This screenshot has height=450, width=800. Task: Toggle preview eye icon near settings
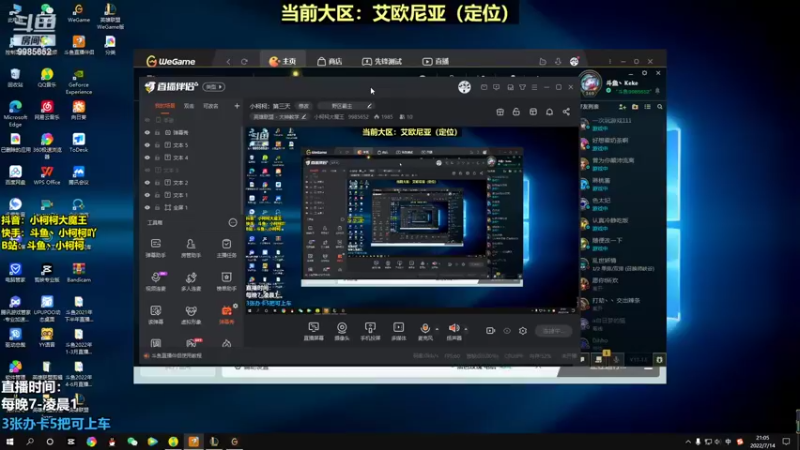507,331
